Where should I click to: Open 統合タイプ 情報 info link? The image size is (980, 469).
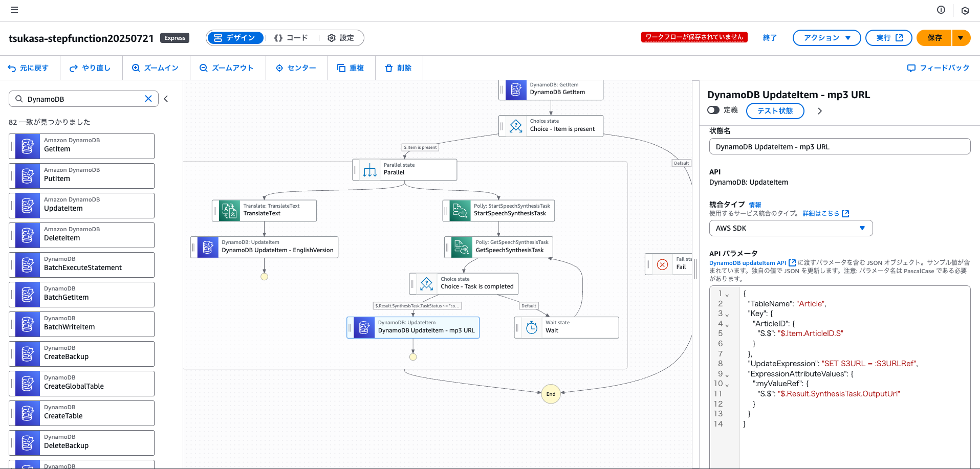coord(755,205)
